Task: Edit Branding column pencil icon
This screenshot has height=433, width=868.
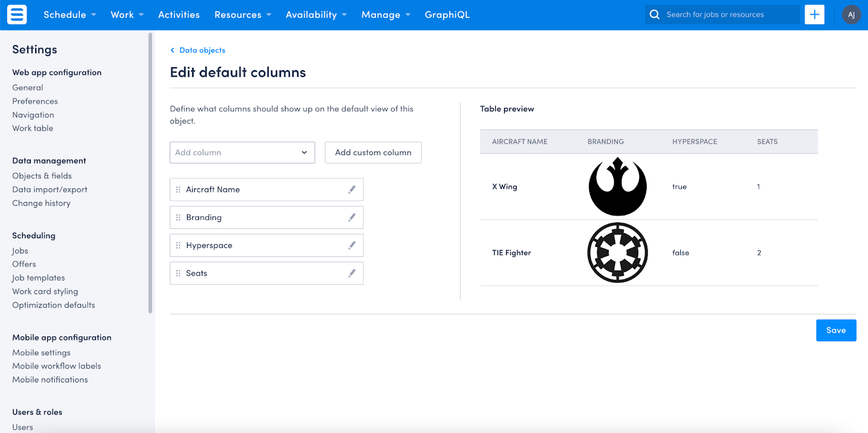Action: [352, 218]
